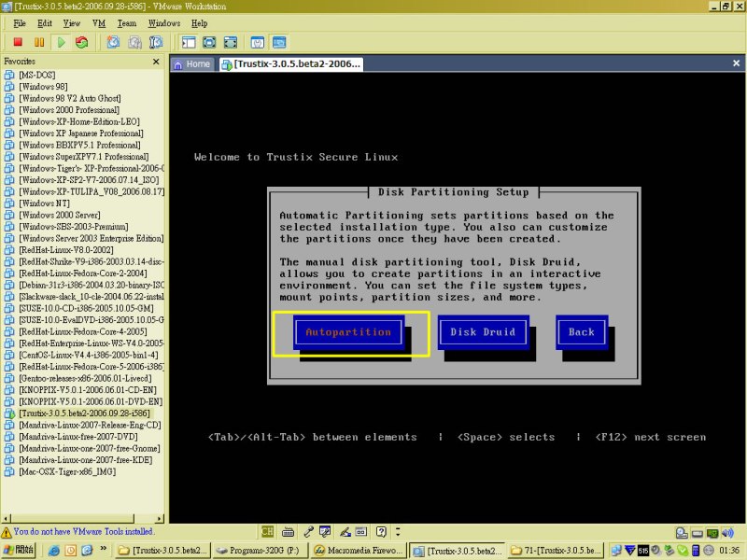Click the red Power Off toolbar icon

[18, 42]
